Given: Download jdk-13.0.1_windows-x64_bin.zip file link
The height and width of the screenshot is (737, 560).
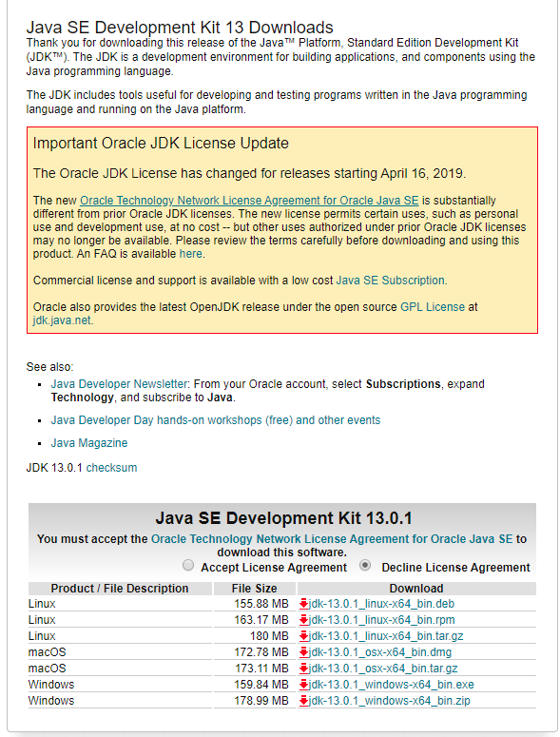Looking at the screenshot, I should point(390,701).
